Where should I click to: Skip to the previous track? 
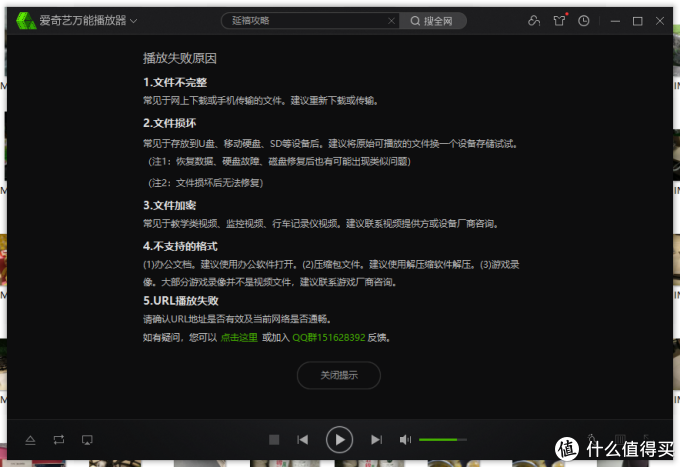[303, 440]
